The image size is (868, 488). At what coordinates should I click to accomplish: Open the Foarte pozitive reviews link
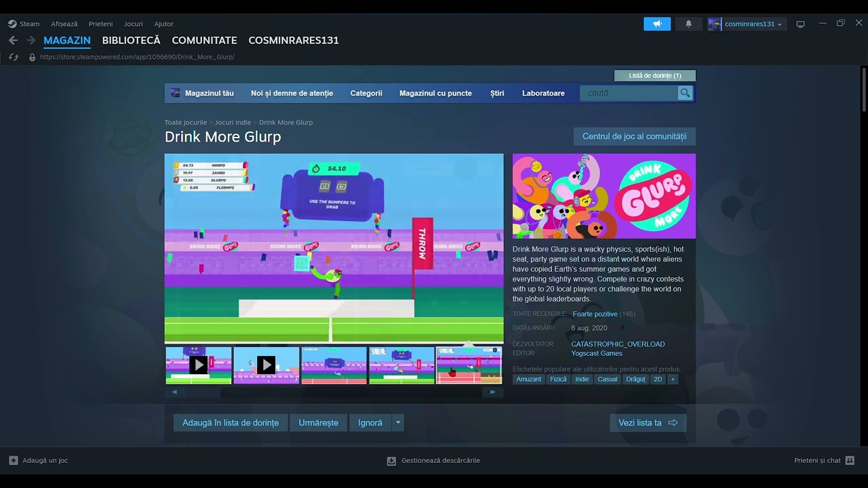[x=595, y=314]
